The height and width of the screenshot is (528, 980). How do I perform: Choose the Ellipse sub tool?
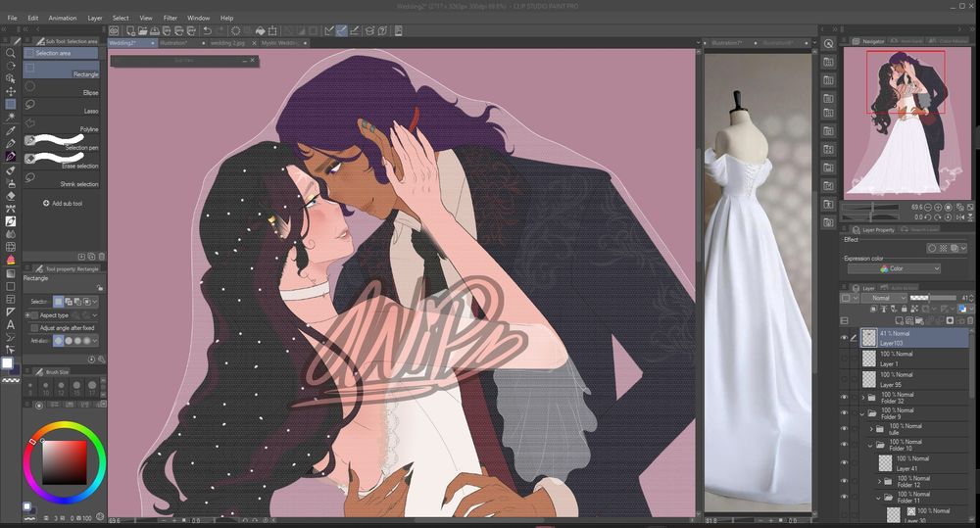tap(61, 89)
